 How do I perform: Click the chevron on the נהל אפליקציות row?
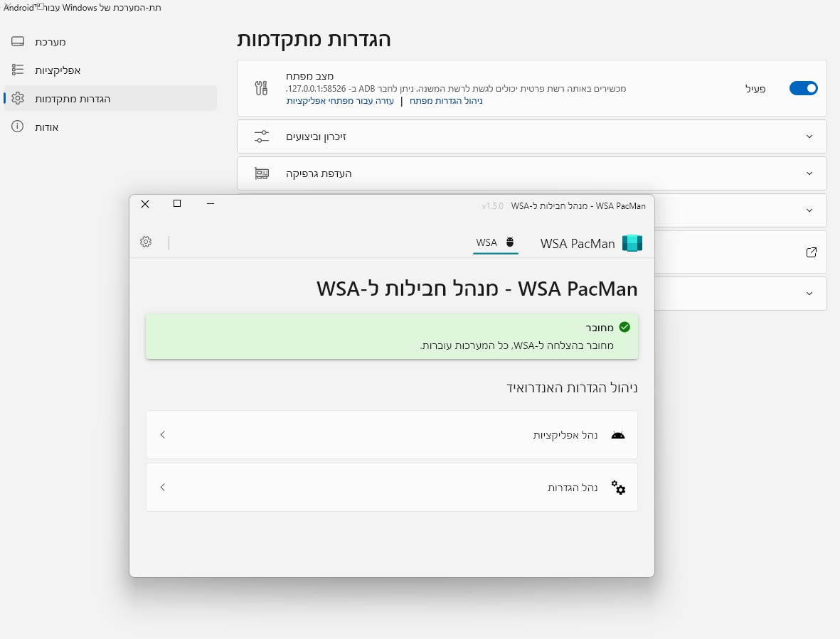pos(163,434)
